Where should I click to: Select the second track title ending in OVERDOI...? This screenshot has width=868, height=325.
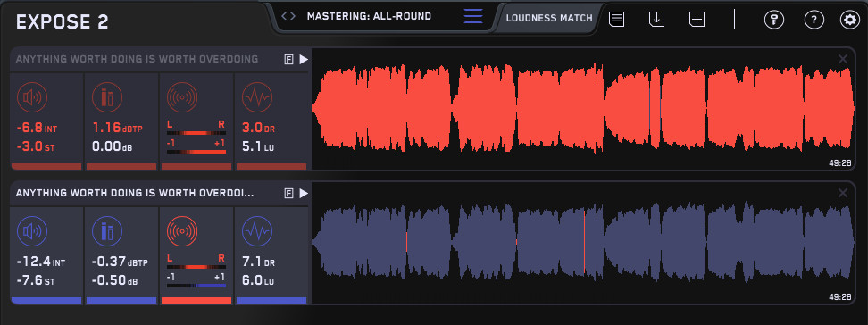coord(135,193)
